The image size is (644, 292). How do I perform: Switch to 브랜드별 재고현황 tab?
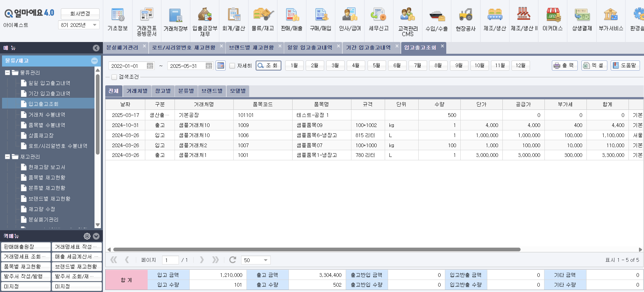coord(252,48)
